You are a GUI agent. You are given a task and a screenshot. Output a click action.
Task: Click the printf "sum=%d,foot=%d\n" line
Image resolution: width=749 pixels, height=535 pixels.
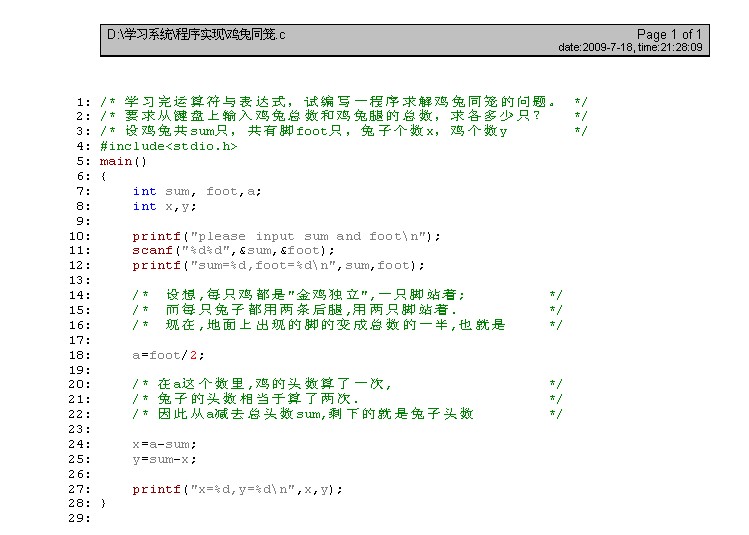coord(278,266)
